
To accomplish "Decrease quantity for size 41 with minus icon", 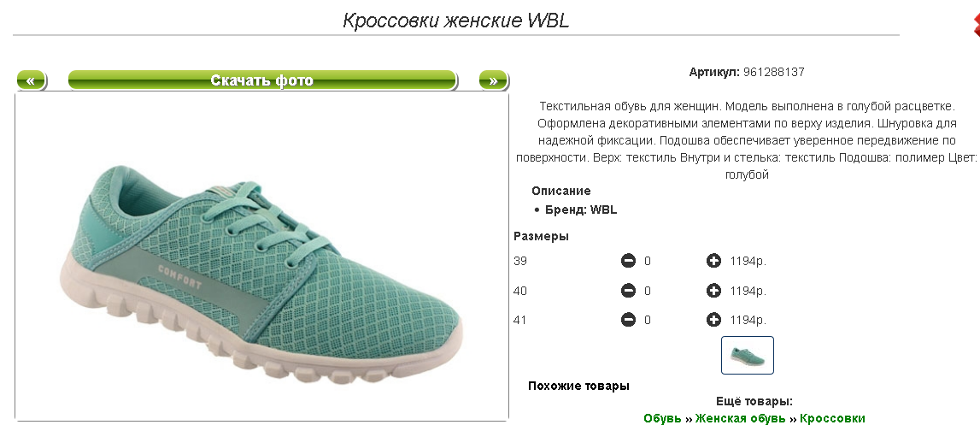I will coord(628,320).
